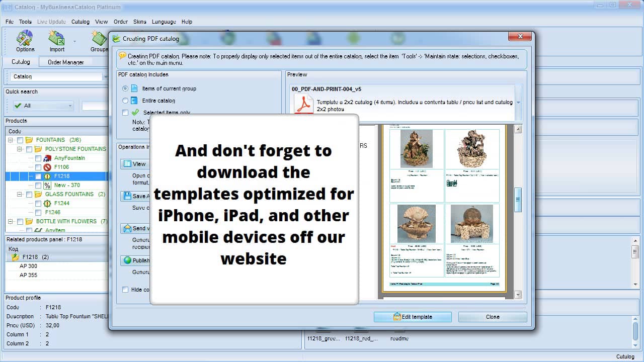Click the Creating PDF catalog title icon
The image size is (644, 362).
coord(116,38)
